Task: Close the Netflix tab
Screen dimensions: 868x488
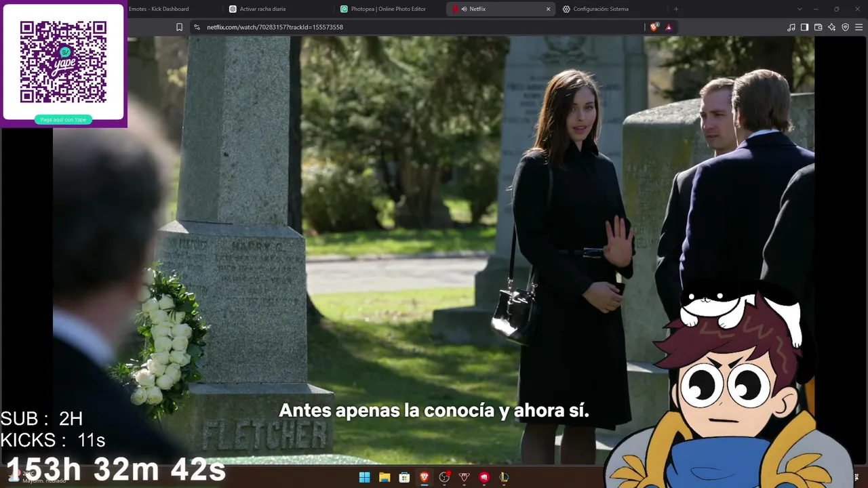Action: pos(548,9)
